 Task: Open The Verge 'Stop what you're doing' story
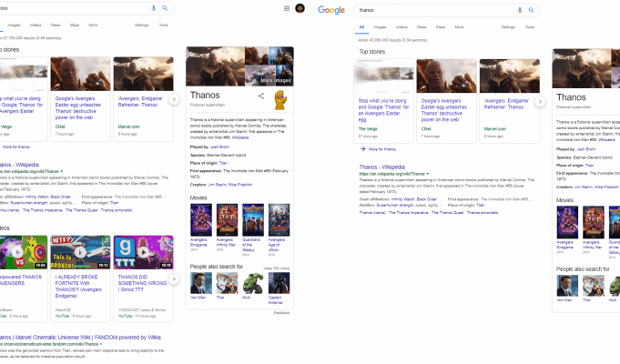(x=383, y=110)
